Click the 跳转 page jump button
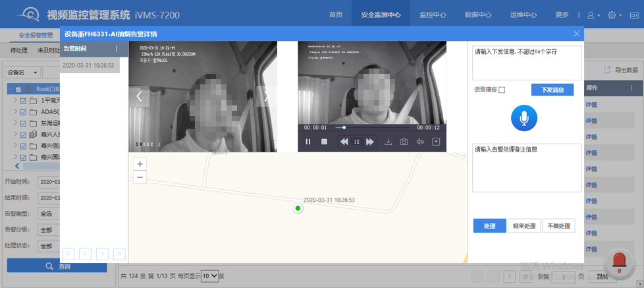 tap(603, 277)
